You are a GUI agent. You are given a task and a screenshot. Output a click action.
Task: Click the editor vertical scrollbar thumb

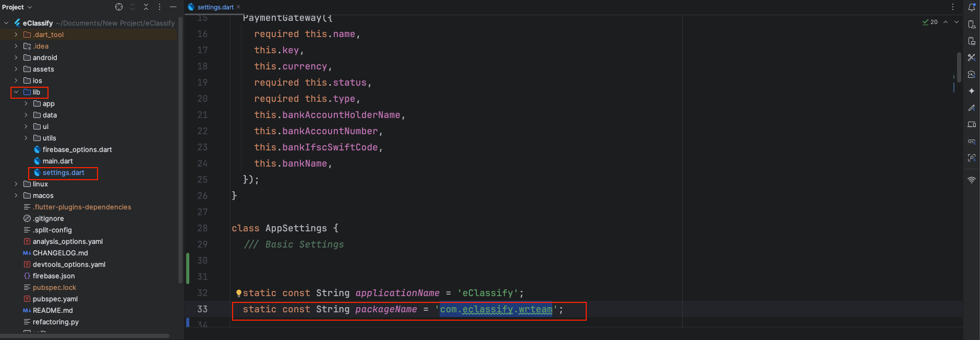click(959, 67)
